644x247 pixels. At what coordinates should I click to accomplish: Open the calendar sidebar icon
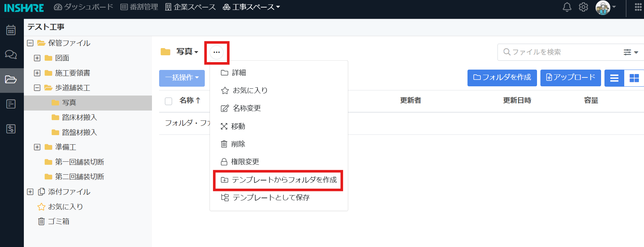[11, 30]
